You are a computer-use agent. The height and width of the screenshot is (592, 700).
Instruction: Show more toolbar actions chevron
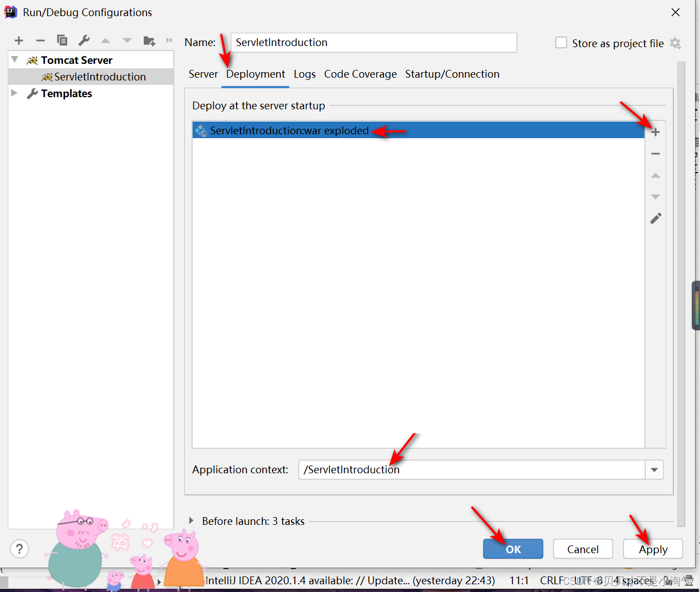click(x=169, y=40)
